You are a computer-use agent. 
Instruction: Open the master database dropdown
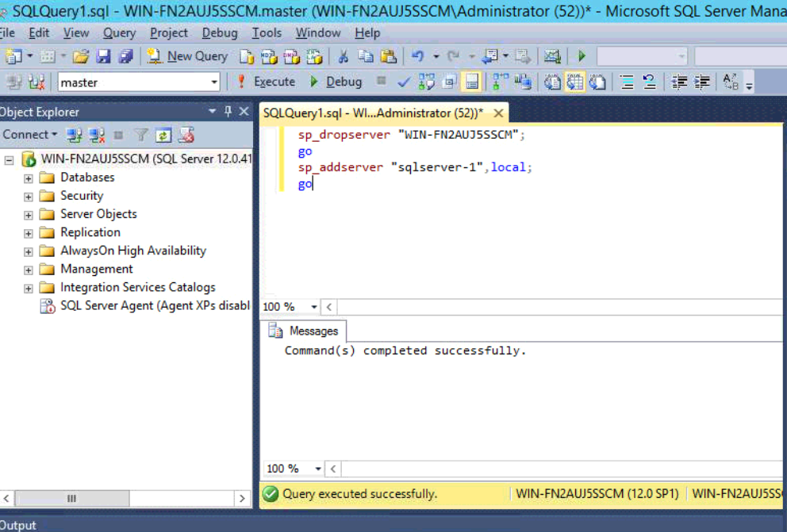pos(214,82)
